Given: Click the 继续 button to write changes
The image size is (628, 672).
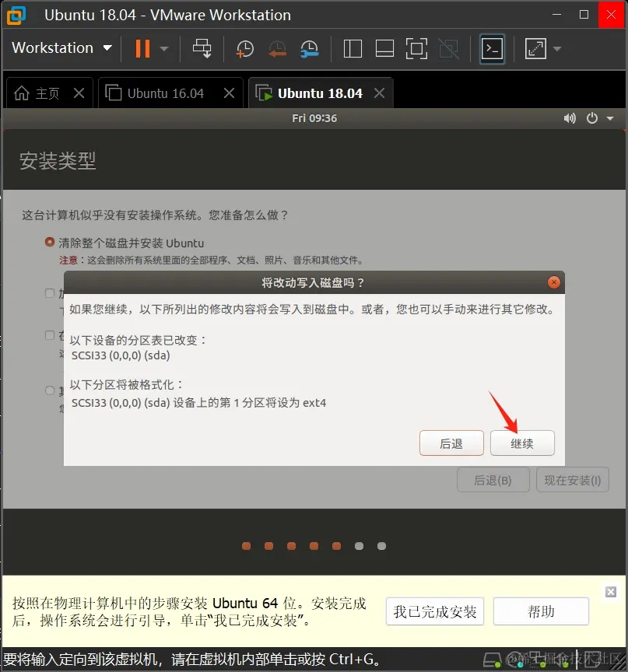Looking at the screenshot, I should click(522, 443).
